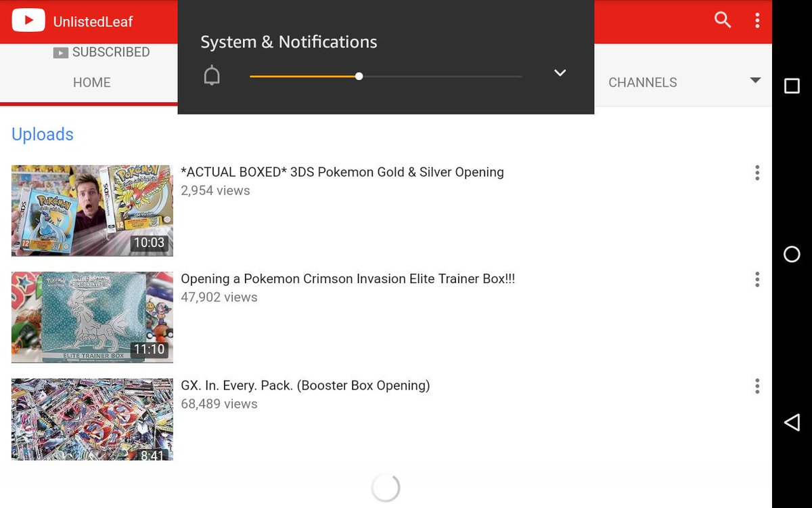
Task: Open the Uploads section link
Action: [x=43, y=134]
